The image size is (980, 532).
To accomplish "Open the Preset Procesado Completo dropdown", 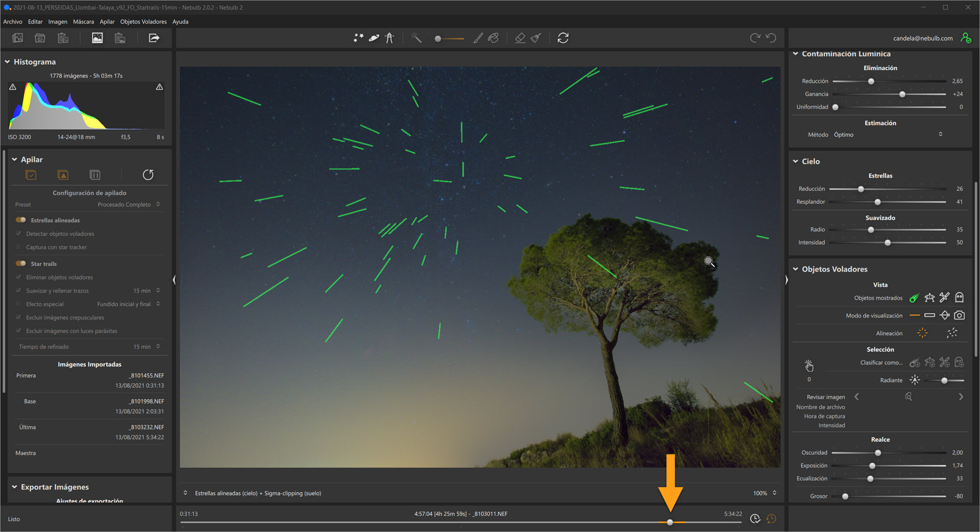I will (x=129, y=204).
